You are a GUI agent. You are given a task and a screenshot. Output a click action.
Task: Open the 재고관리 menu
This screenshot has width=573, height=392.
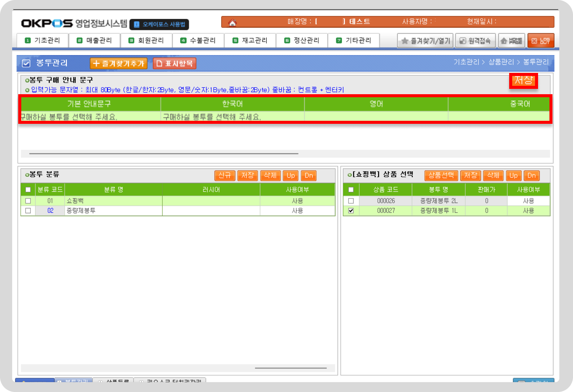(250, 40)
